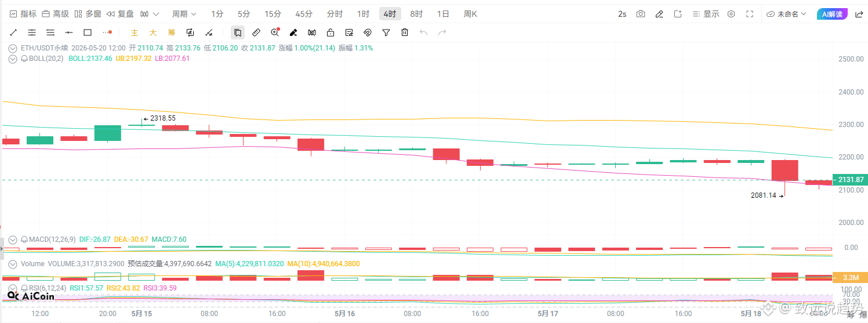Switch to the 8时 timeframe

coord(416,14)
